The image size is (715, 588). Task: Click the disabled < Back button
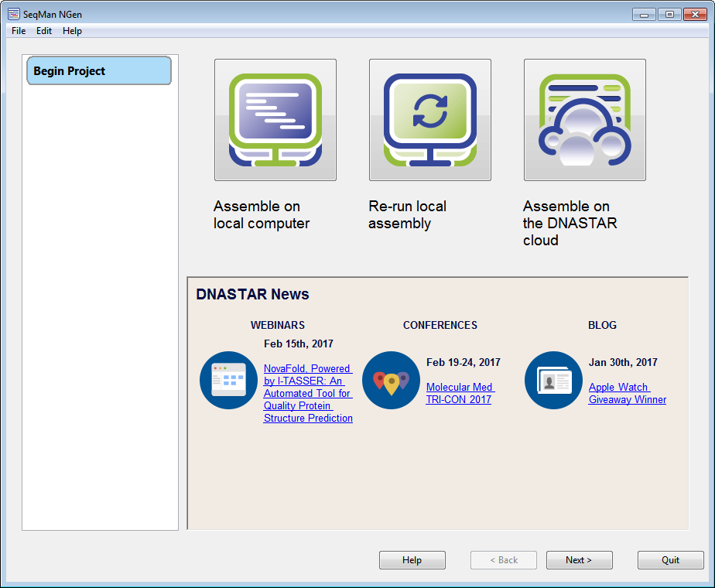pos(504,560)
